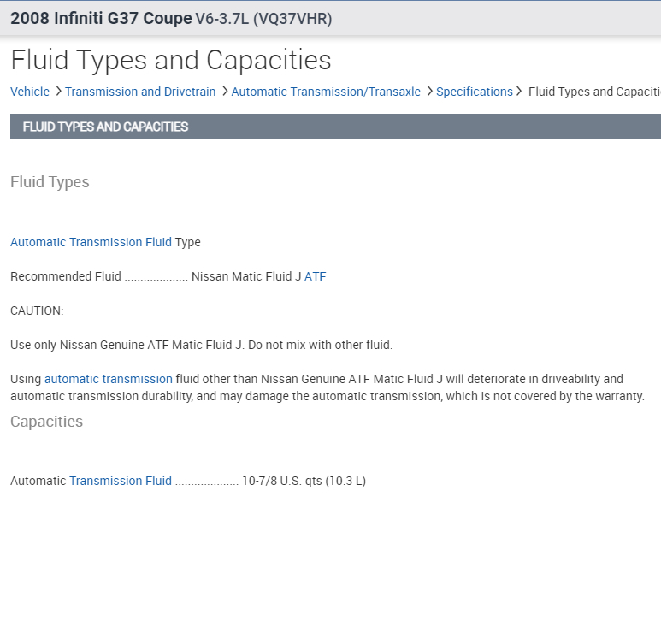Select the Fluid Types subheading
Screen dimensions: 661x644
(x=50, y=182)
